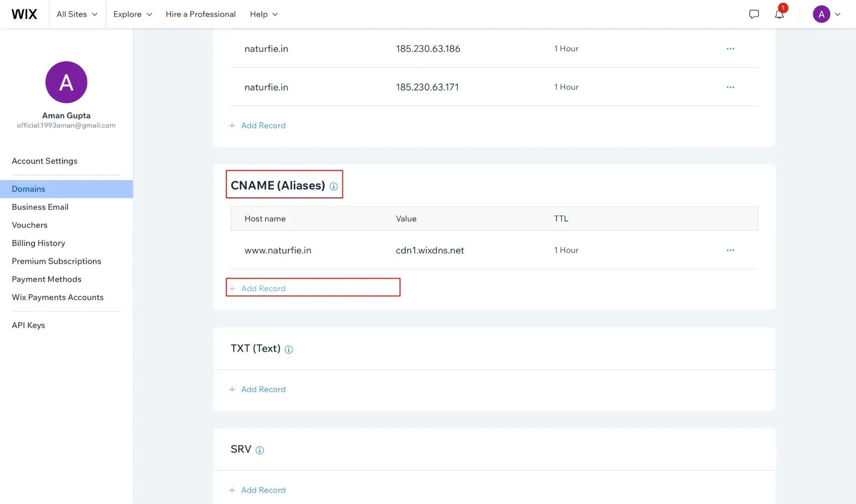Viewport: 856px width, 504px height.
Task: Click email official.1993aman@gmail.com
Action: click(66, 125)
